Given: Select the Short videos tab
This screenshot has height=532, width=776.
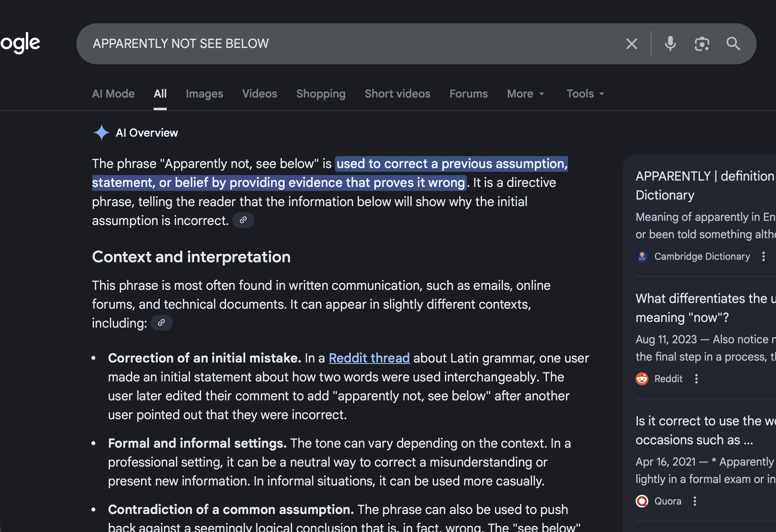Looking at the screenshot, I should click(397, 94).
